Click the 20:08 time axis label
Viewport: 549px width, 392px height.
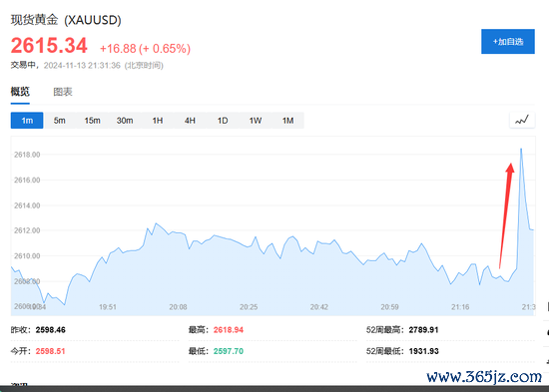(x=178, y=307)
